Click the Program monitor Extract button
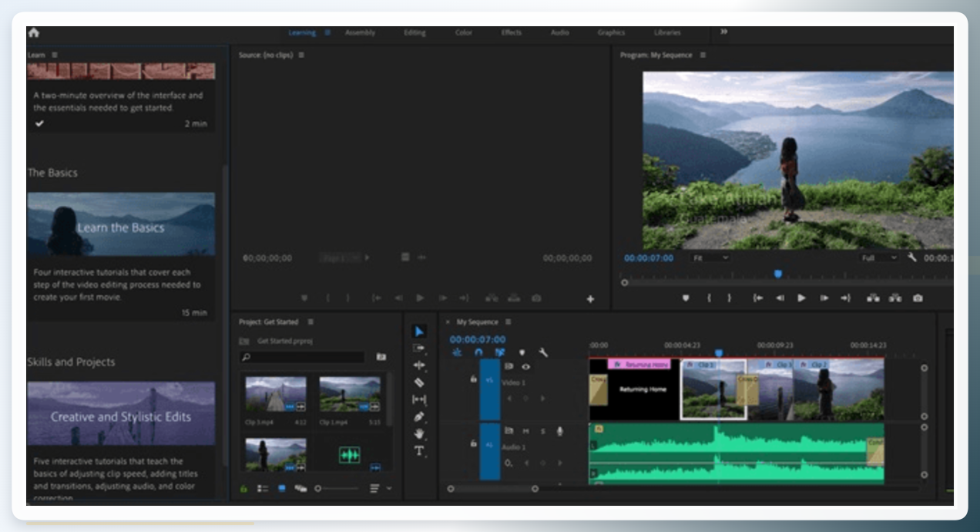The width and height of the screenshot is (980, 532). click(895, 298)
